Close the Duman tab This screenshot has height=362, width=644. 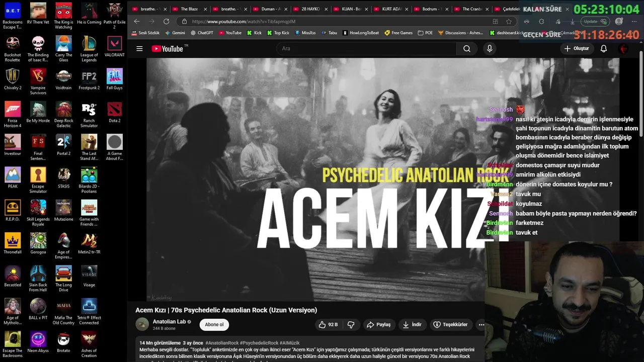tap(286, 9)
